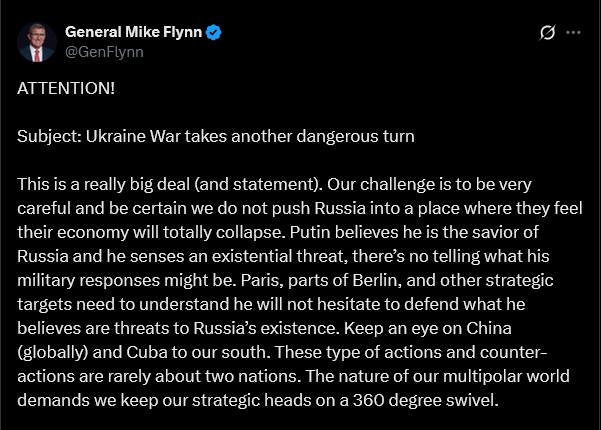The width and height of the screenshot is (601, 430).
Task: Click the General Mike Flynn display name
Action: [134, 32]
